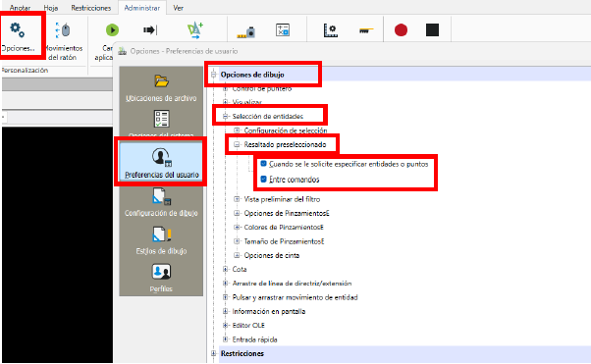Open Configuración de dibujo category
Screen dimensions: 591x364
[x=161, y=203]
